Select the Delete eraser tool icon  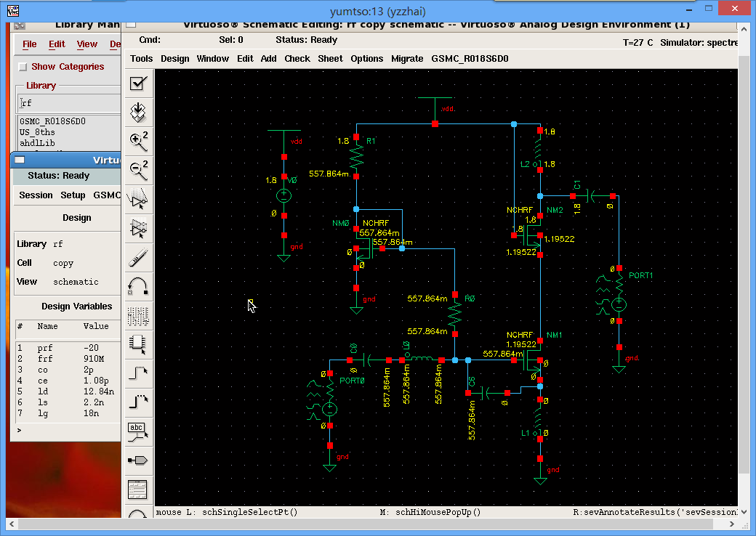(138, 257)
